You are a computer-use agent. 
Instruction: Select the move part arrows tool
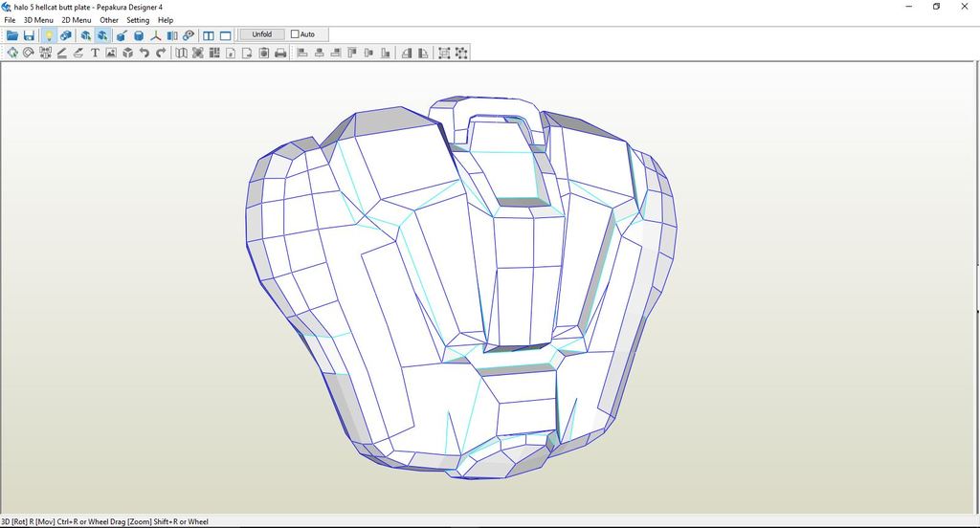tap(11, 54)
